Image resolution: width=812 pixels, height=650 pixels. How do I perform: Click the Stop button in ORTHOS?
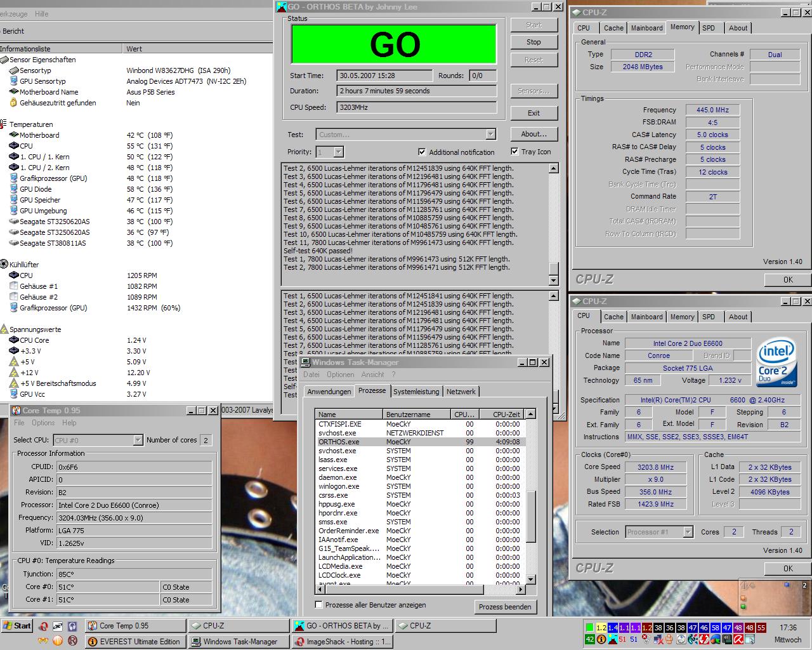click(x=534, y=42)
